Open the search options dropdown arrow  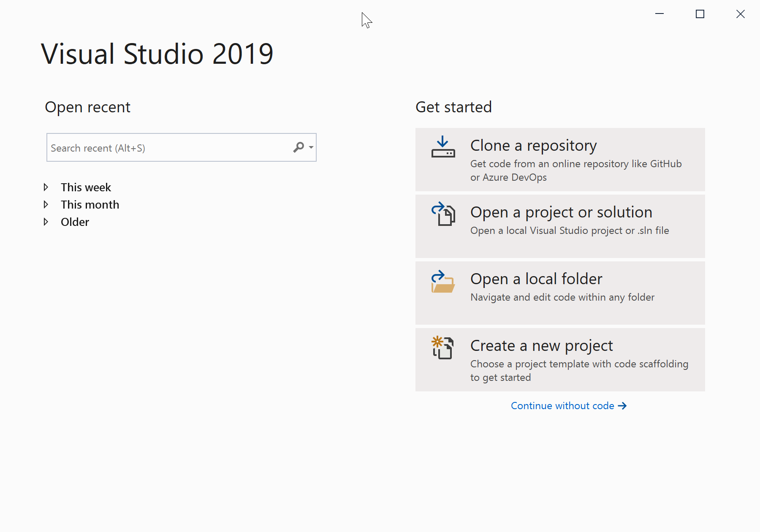pyautogui.click(x=311, y=147)
